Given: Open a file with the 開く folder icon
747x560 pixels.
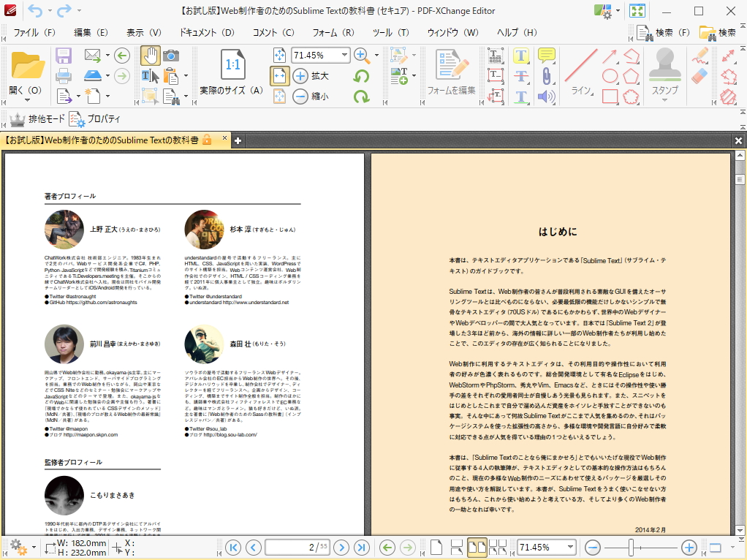Looking at the screenshot, I should pyautogui.click(x=26, y=66).
